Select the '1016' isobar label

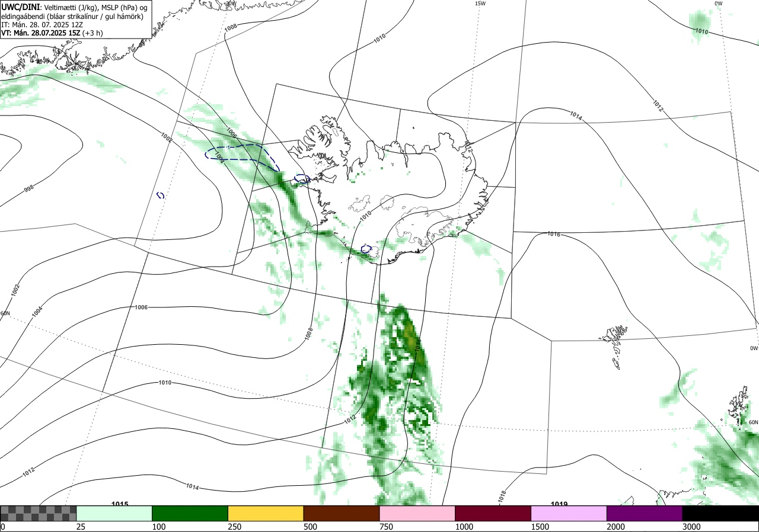pos(554,235)
